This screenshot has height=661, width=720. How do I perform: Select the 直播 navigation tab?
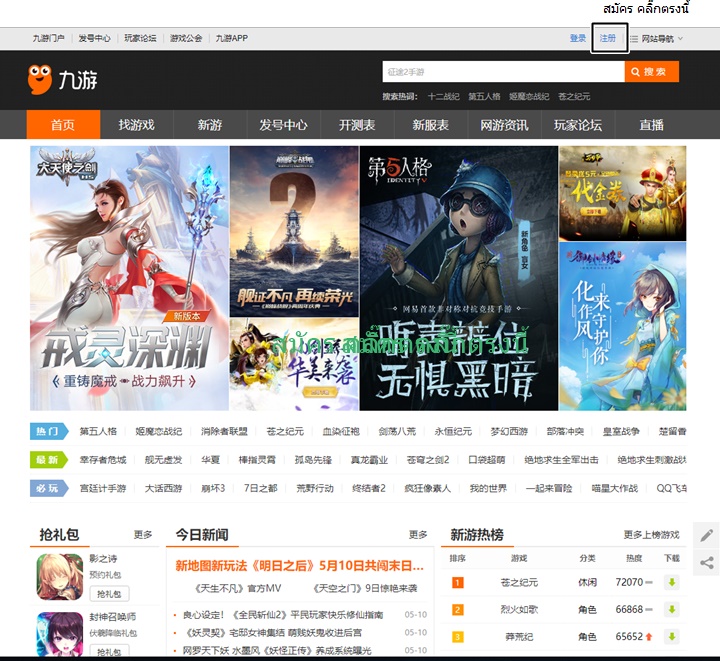[651, 124]
